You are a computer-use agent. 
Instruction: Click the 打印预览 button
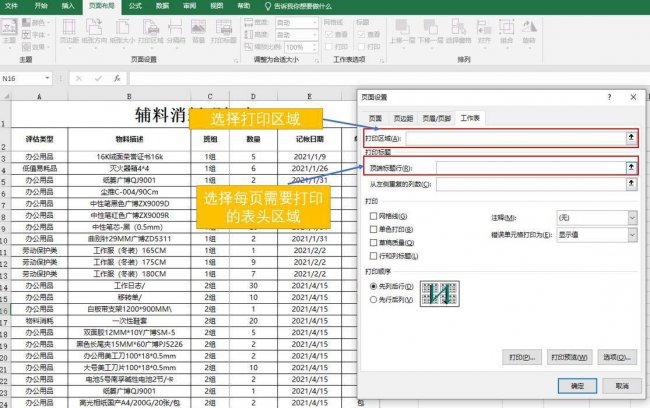[x=569, y=357]
